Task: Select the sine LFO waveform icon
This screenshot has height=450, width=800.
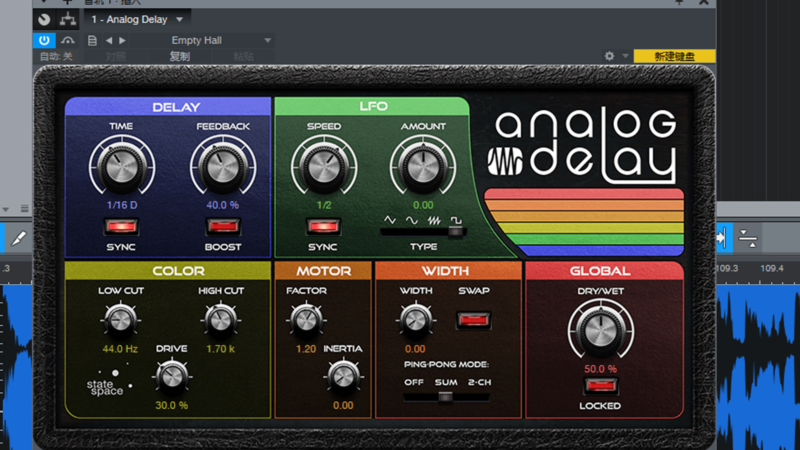Action: click(x=412, y=218)
